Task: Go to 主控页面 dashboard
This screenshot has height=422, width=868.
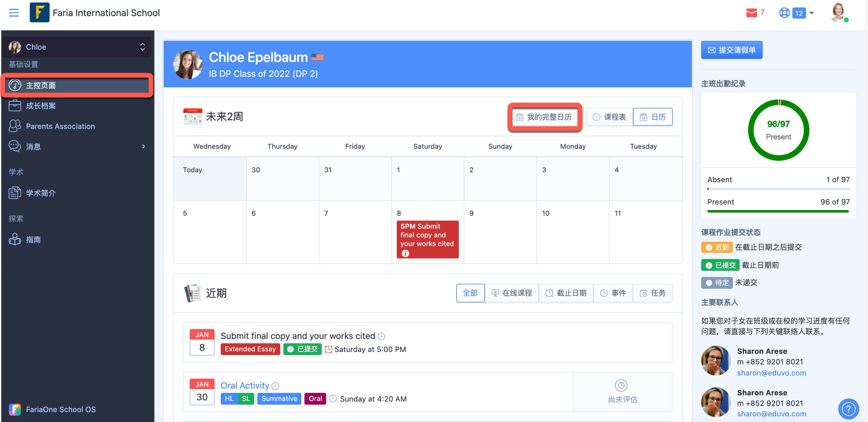Action: pyautogui.click(x=77, y=85)
